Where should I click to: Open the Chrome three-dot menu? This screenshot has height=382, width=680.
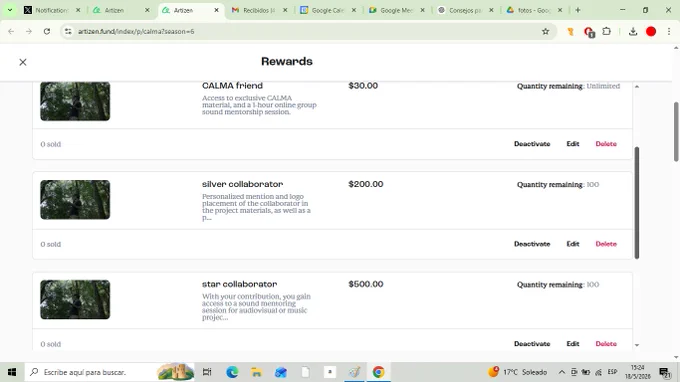669,31
